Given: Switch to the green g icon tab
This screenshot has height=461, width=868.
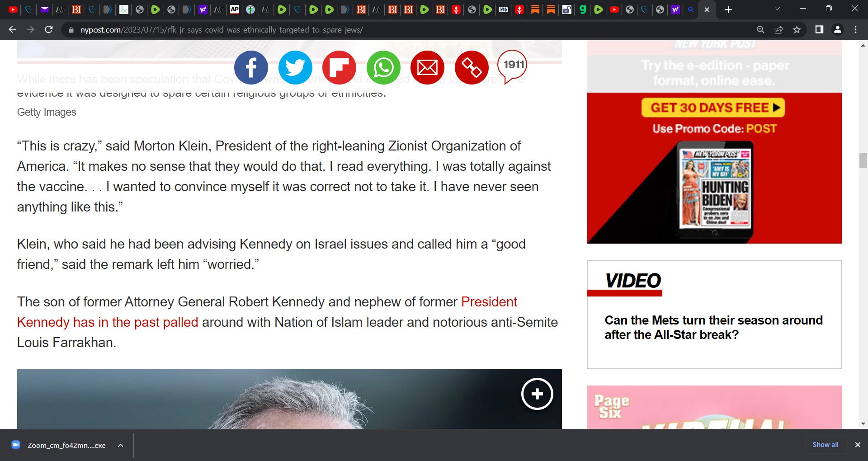Looking at the screenshot, I should point(582,9).
